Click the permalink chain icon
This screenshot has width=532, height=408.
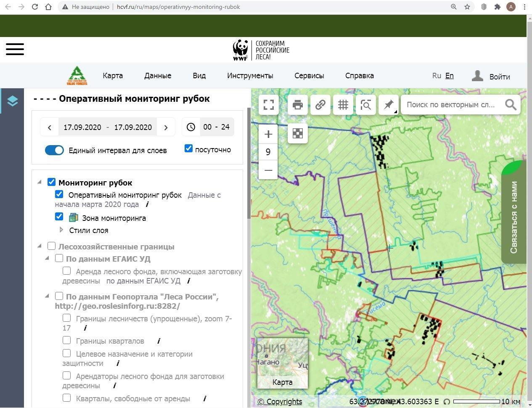[x=320, y=105]
